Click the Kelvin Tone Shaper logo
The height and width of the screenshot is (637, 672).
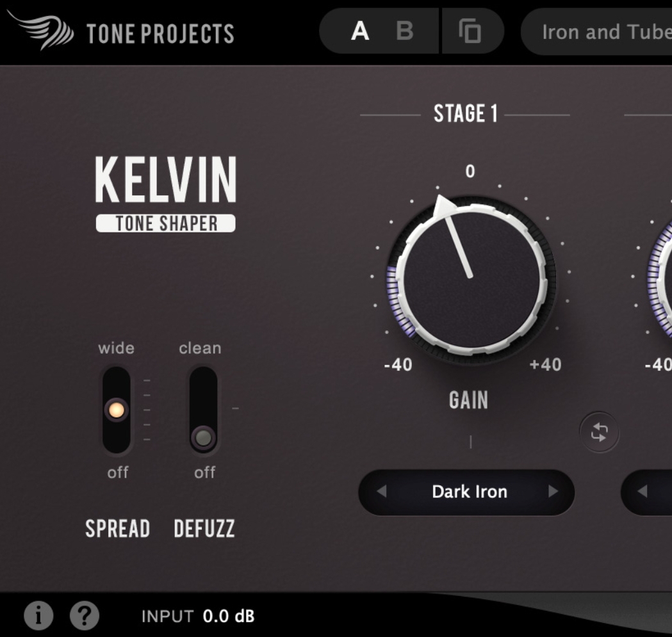165,194
